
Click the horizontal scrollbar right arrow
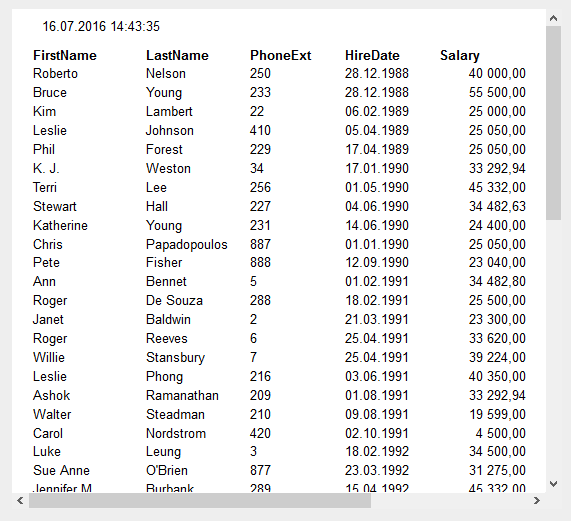pos(537,501)
